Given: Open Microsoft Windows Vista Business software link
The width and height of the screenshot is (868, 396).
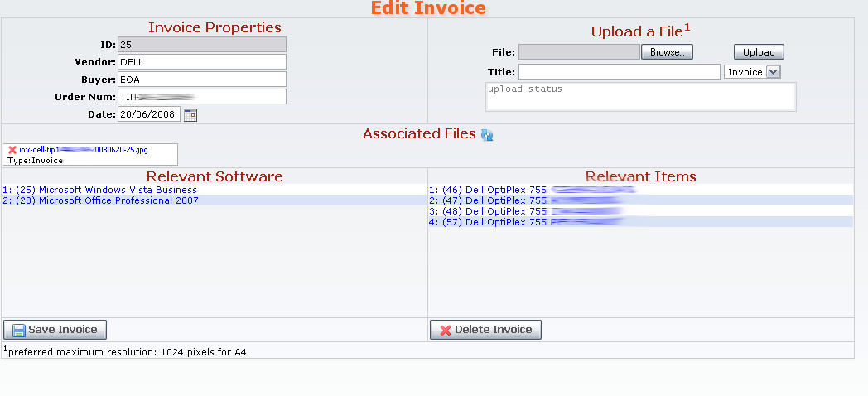Looking at the screenshot, I should (x=99, y=190).
